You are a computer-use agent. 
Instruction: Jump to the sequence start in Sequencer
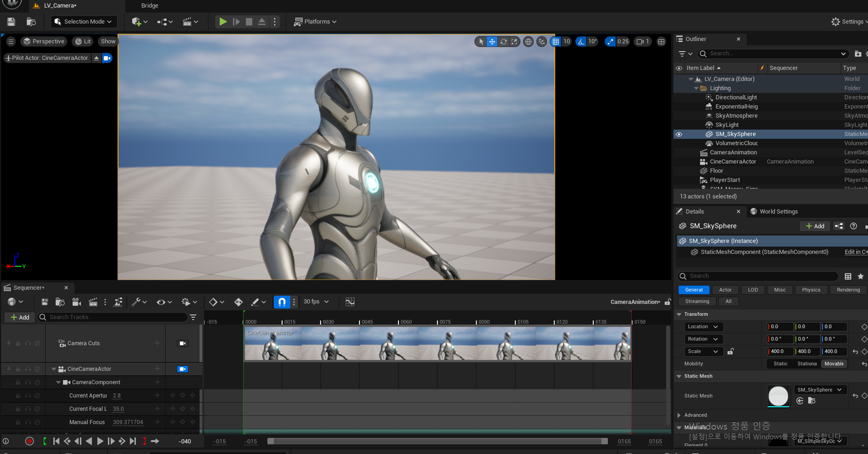pos(56,441)
